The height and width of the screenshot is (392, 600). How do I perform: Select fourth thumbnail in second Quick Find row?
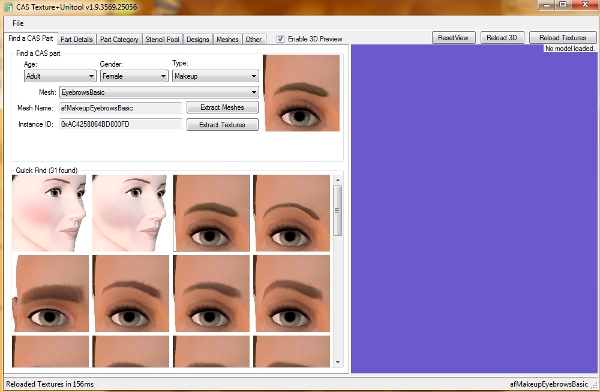coord(291,293)
